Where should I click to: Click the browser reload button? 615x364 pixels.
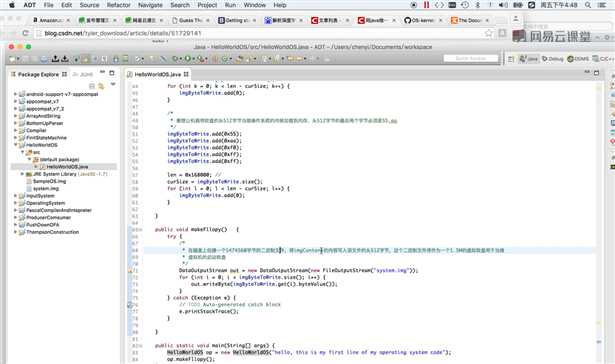click(x=26, y=33)
